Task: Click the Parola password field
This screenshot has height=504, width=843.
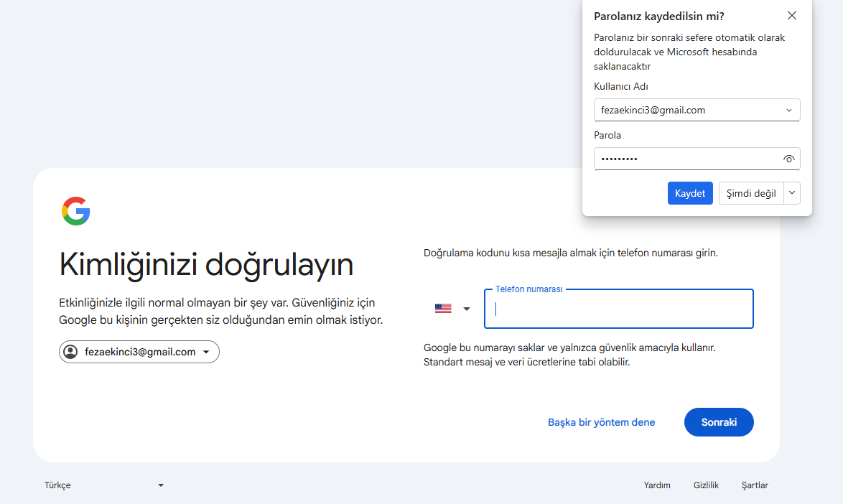Action: (x=697, y=159)
